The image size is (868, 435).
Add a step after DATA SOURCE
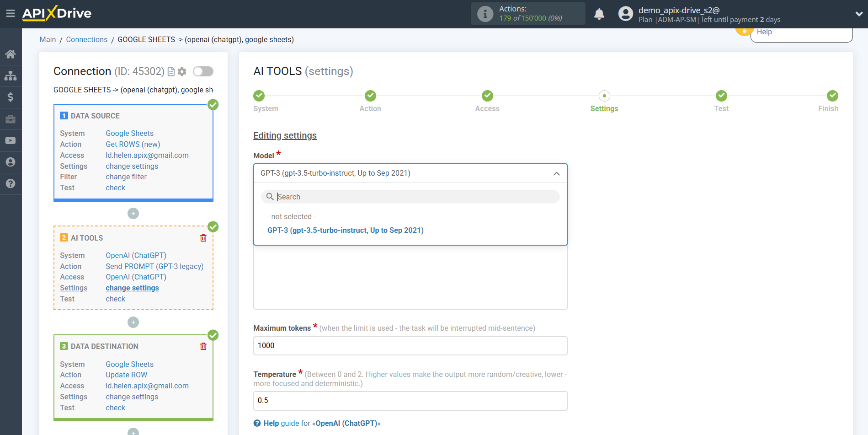point(133,213)
